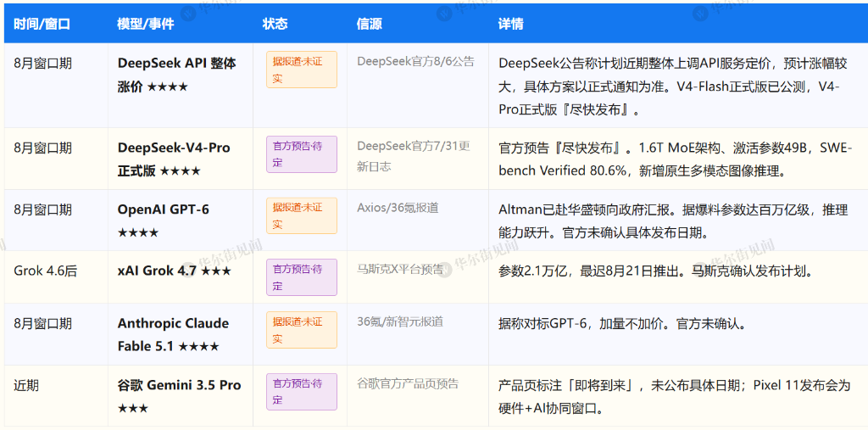Click the 状态 column header
This screenshot has width=868, height=430.
(x=275, y=24)
